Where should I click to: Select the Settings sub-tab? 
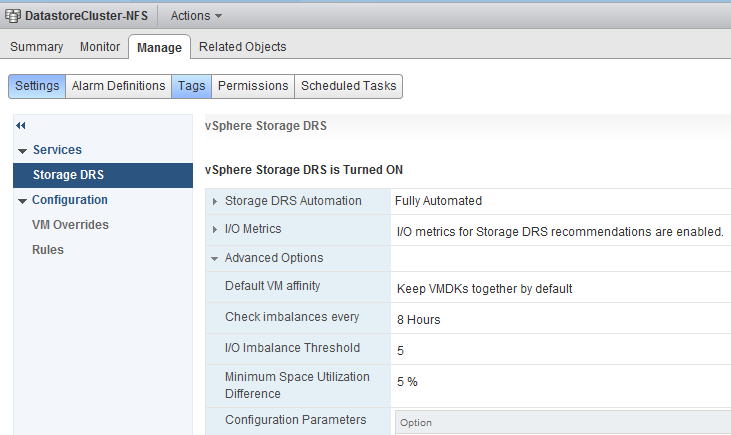pyautogui.click(x=37, y=86)
